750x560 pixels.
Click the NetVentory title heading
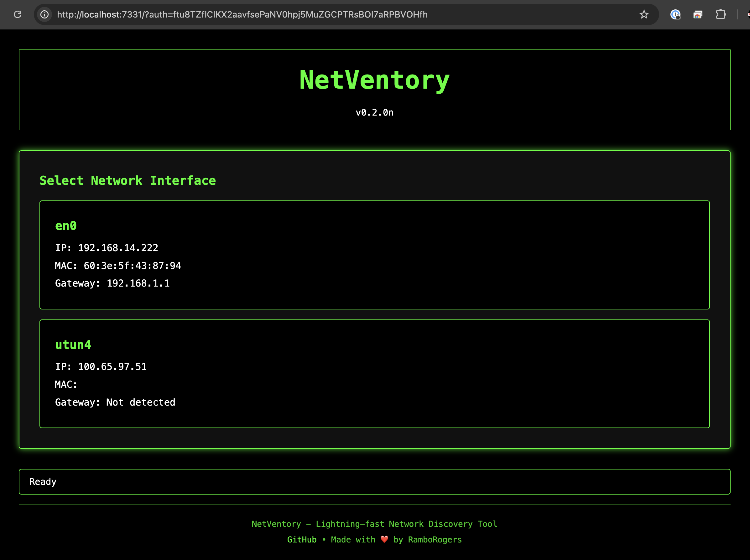coord(374,80)
